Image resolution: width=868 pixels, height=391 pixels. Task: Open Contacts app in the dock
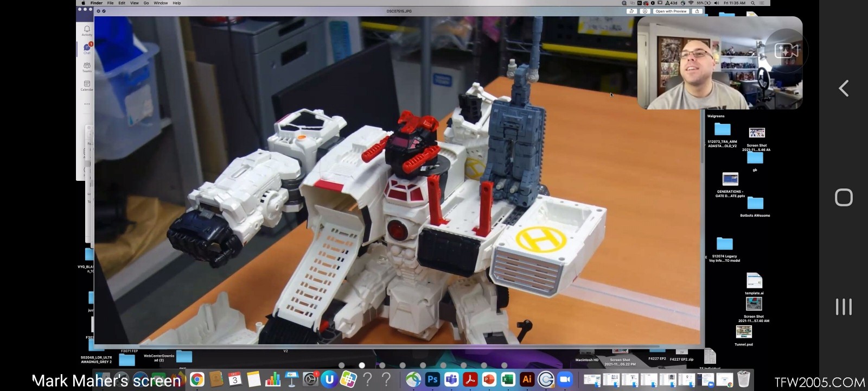[216, 379]
